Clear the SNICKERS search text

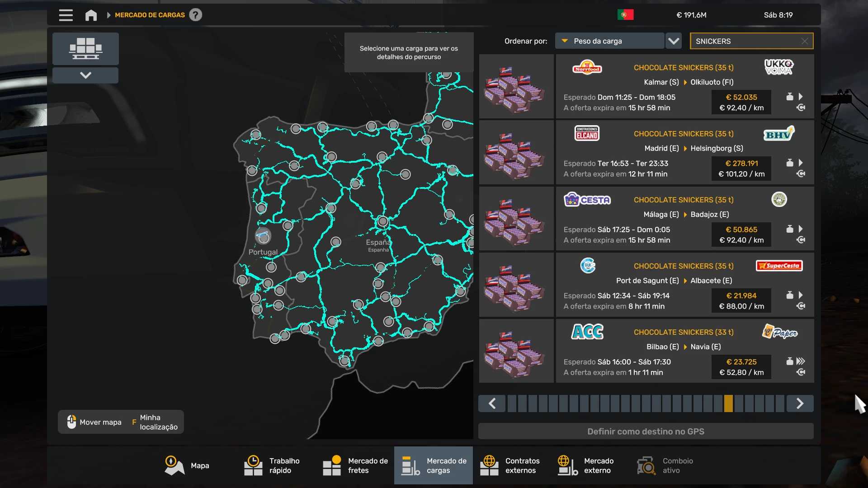pos(804,41)
